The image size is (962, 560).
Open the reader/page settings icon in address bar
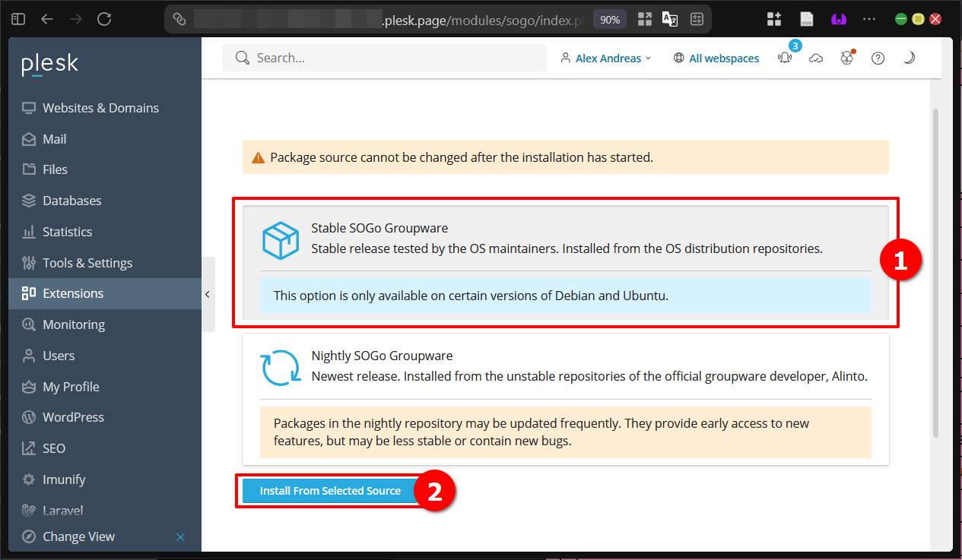(x=697, y=19)
